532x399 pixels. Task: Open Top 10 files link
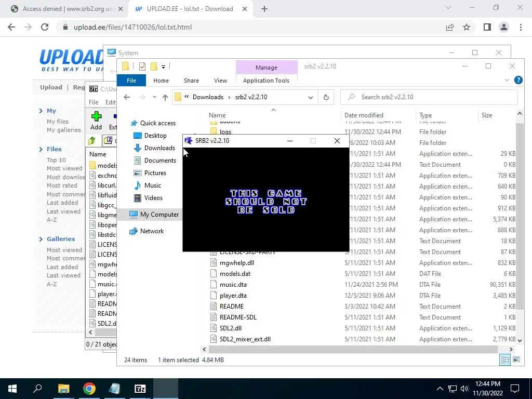coord(56,160)
